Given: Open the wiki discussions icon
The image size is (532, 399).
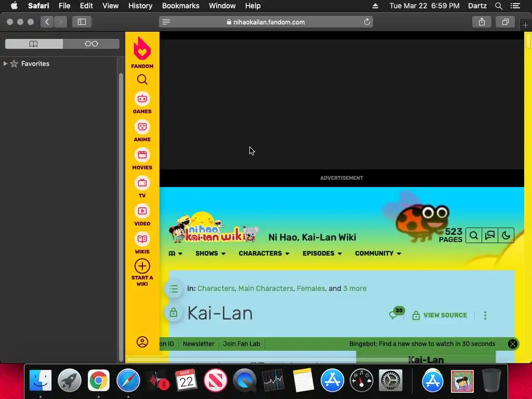Looking at the screenshot, I should 490,235.
